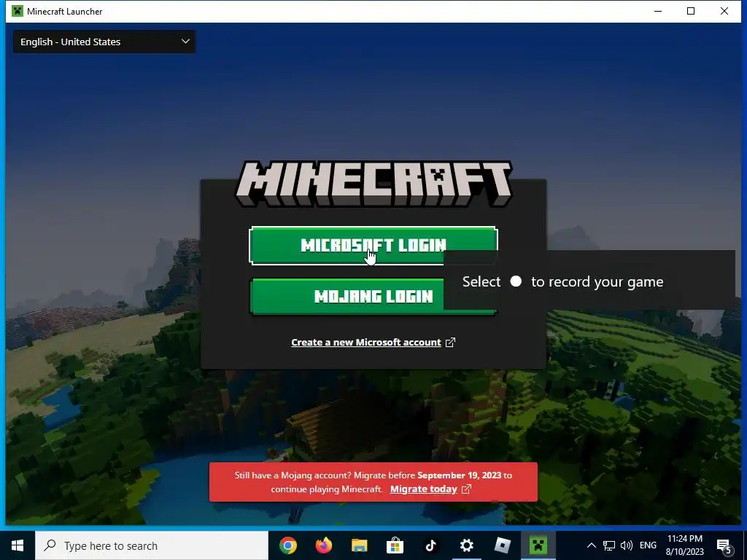Screen dimensions: 747x560
Task: Open Firefox from the taskbar
Action: point(324,545)
